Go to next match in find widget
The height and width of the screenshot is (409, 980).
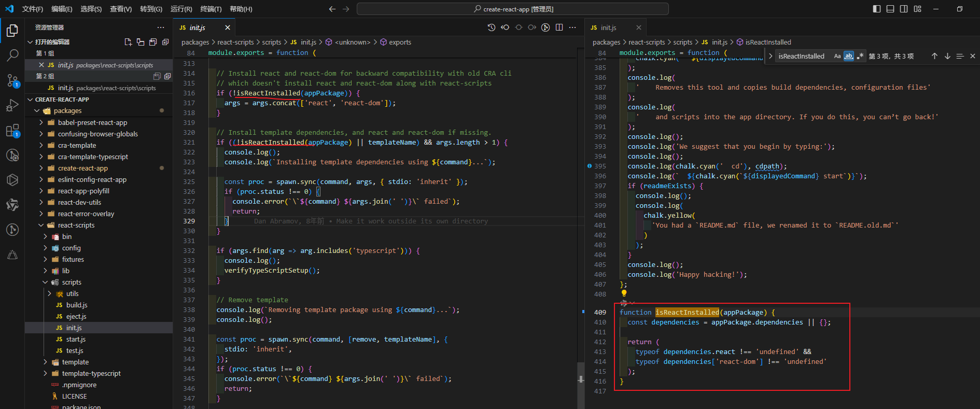click(947, 56)
